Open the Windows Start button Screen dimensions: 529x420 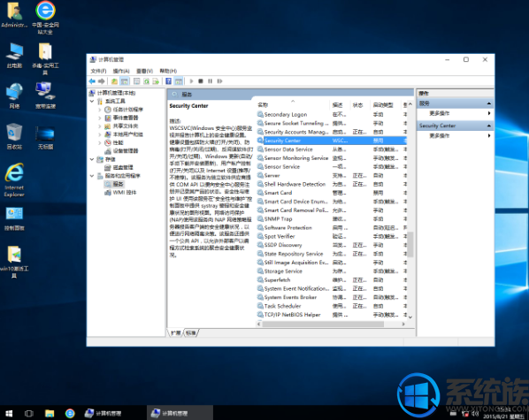click(9, 413)
